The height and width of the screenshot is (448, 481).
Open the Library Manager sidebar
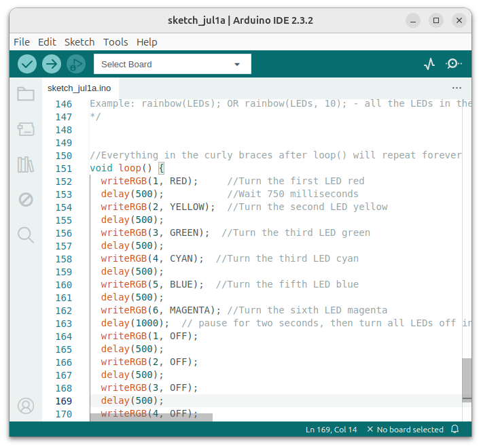[x=26, y=165]
